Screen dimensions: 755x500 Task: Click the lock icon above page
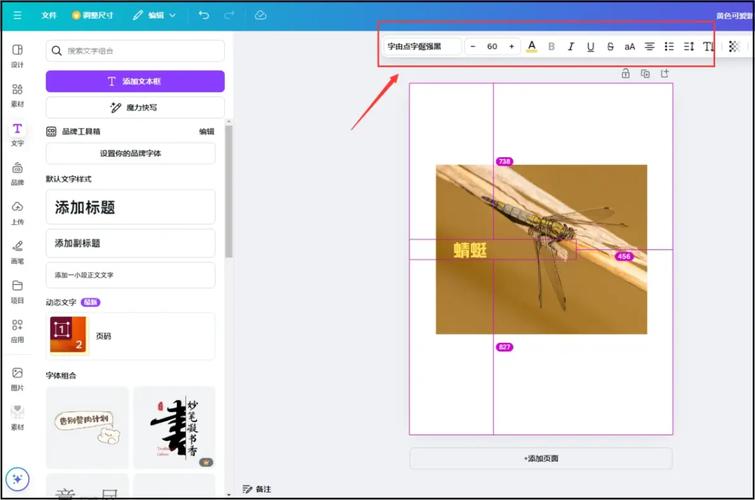626,73
